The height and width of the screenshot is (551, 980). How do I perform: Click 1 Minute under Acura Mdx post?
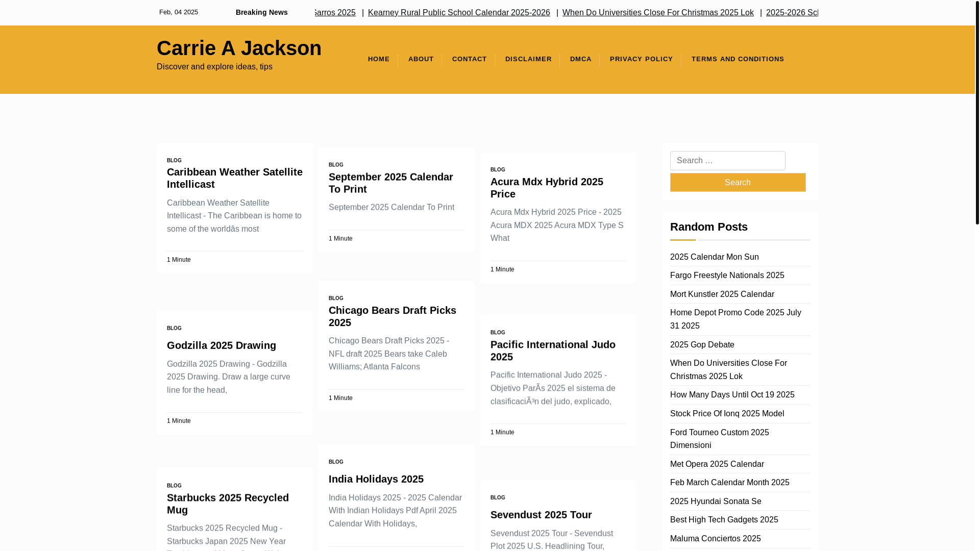pos(502,269)
